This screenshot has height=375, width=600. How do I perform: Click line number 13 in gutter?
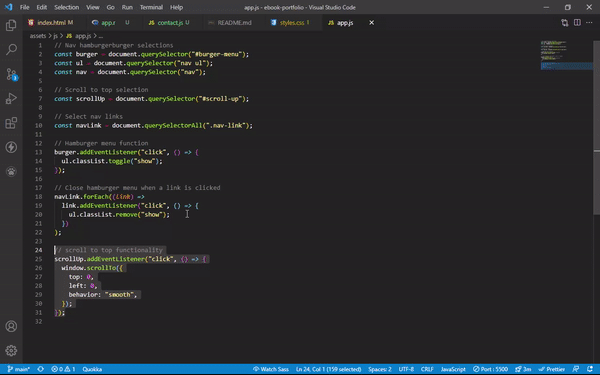pos(39,152)
